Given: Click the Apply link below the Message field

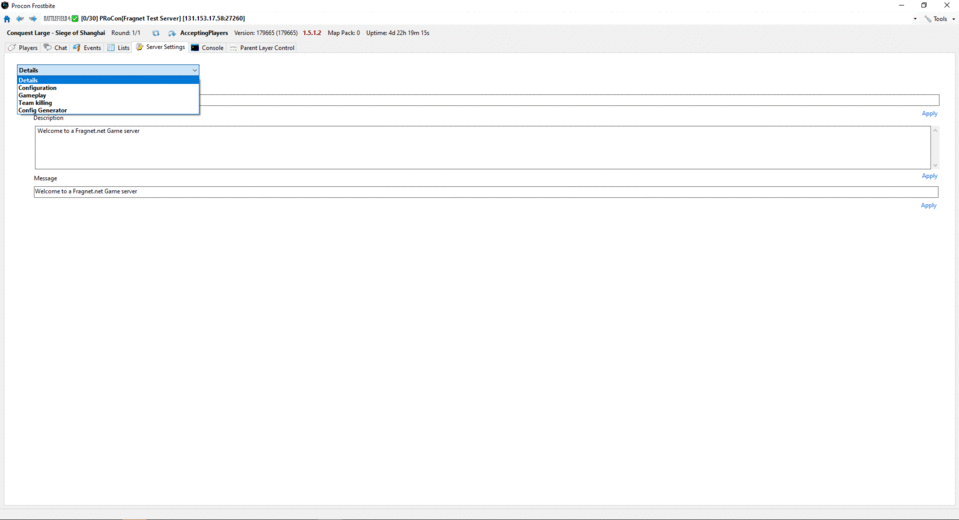Looking at the screenshot, I should (928, 206).
